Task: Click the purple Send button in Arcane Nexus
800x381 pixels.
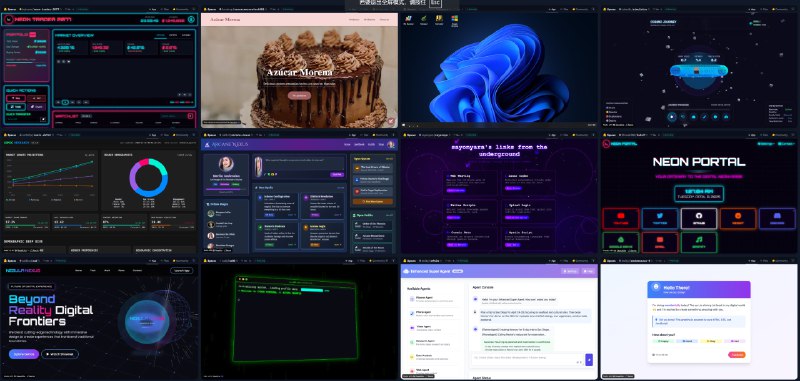Action: pos(337,174)
